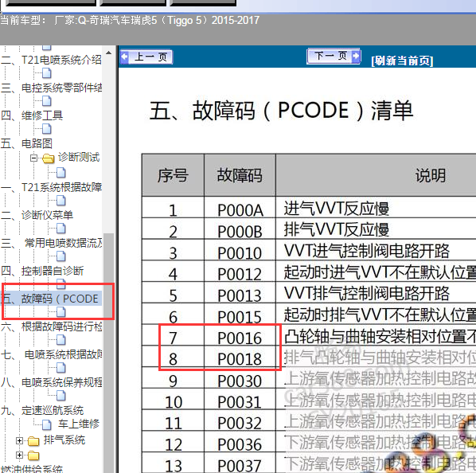Select tree item 排气系统
Screen dimensions: 476x473
point(64,440)
